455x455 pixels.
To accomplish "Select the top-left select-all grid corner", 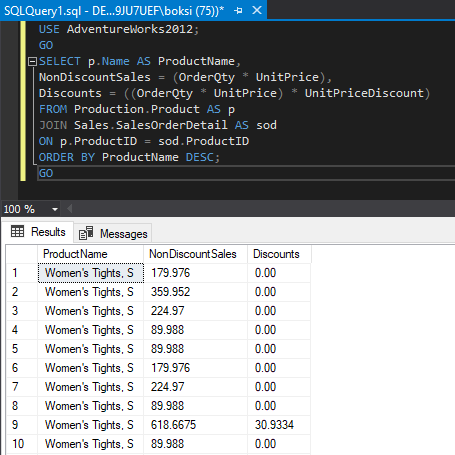I will click(22, 254).
